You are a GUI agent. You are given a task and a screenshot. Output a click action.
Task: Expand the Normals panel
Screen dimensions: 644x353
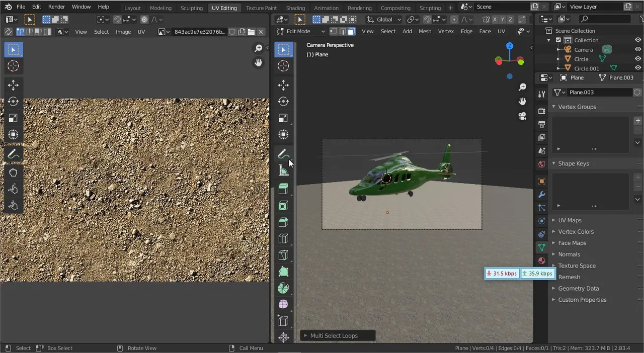click(554, 254)
